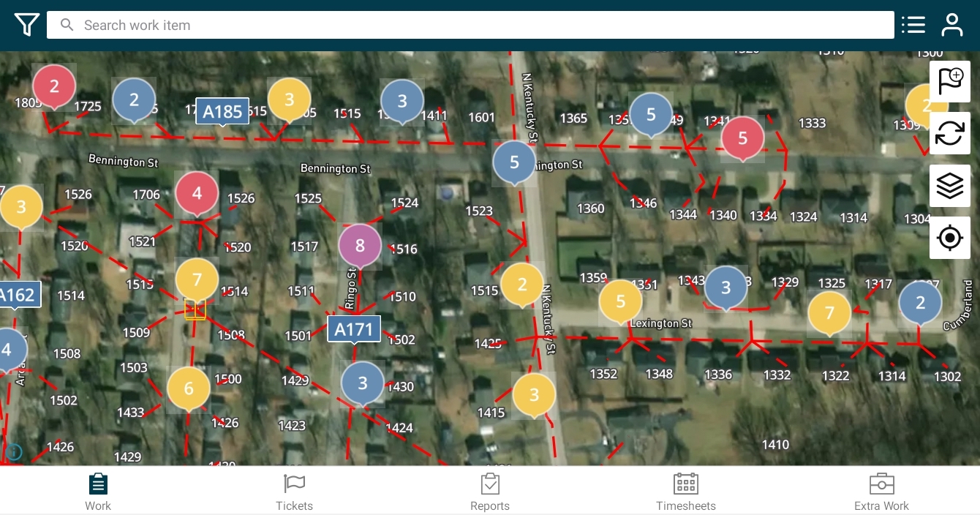Click address label 1410

[775, 444]
